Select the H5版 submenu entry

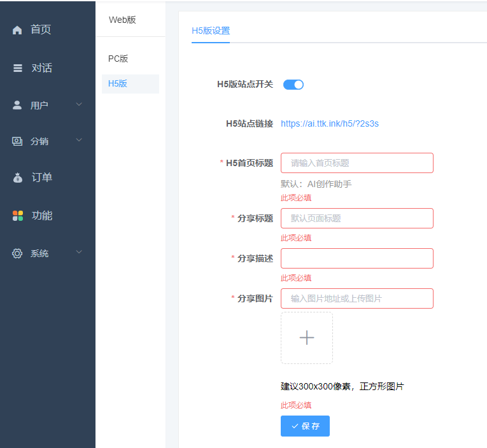point(131,84)
